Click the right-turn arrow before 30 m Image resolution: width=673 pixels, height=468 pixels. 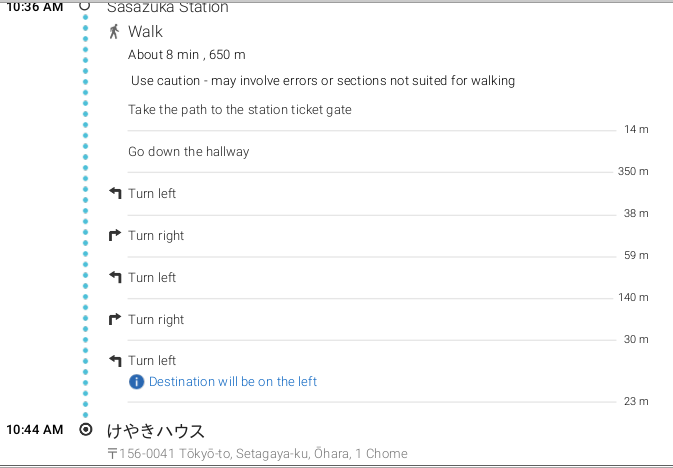[x=115, y=320]
